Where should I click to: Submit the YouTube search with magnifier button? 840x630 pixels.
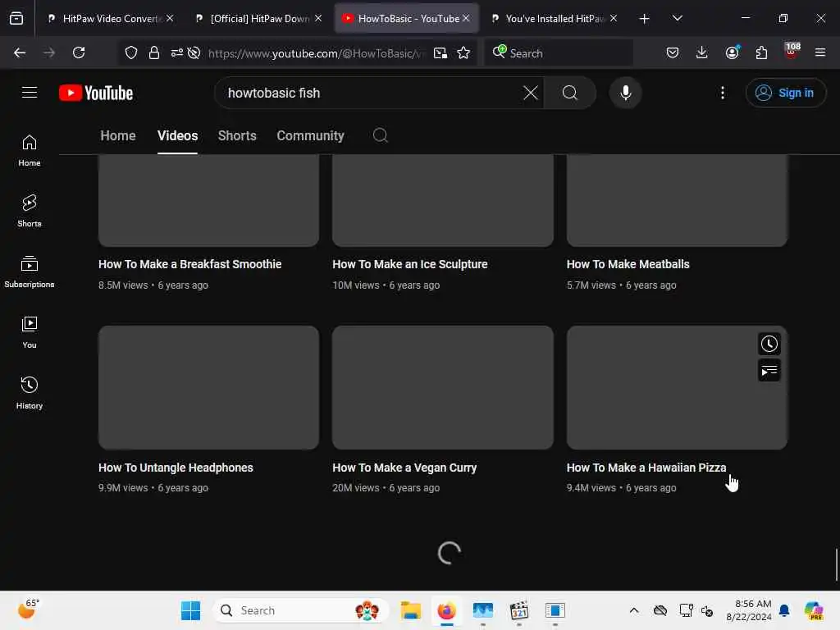tap(570, 93)
